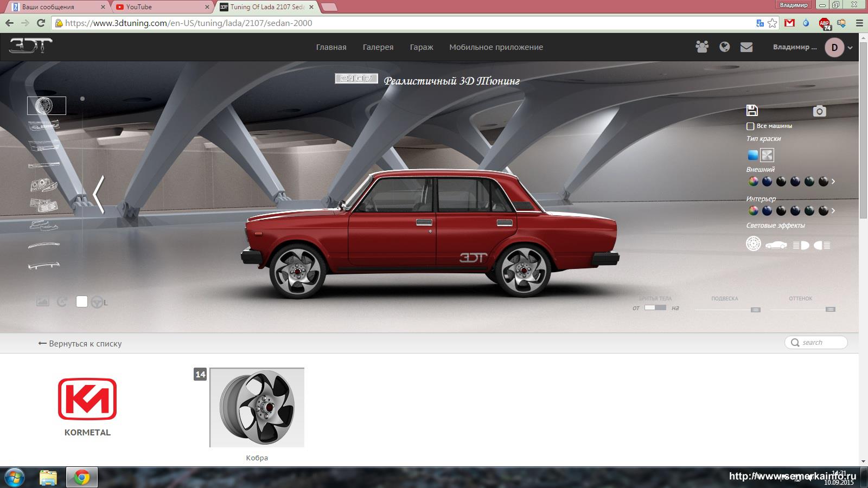This screenshot has width=868, height=488.
Task: Click the floppy disk save icon
Action: [752, 111]
